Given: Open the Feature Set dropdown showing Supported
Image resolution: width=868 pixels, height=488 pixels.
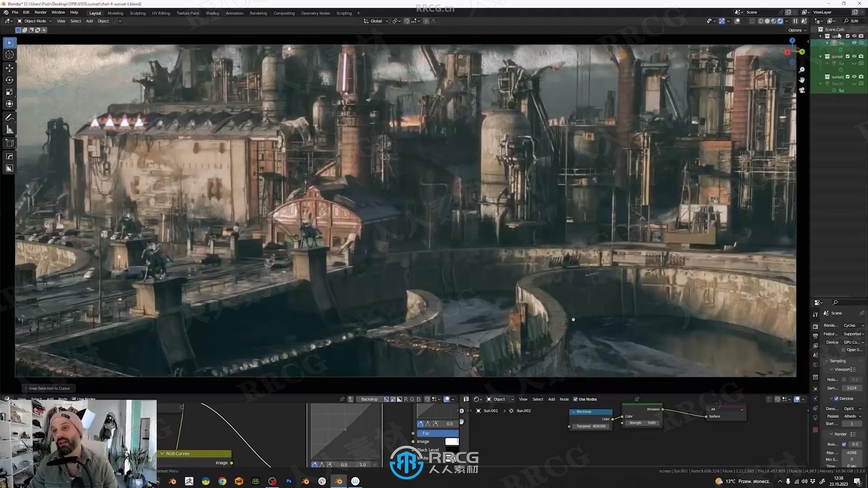Looking at the screenshot, I should coord(853,334).
